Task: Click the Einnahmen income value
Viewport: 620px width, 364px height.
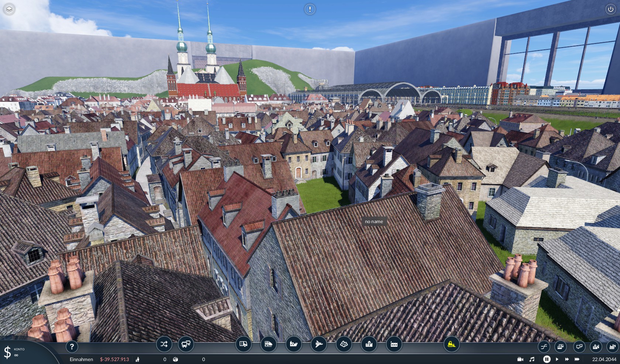Action: click(114, 359)
